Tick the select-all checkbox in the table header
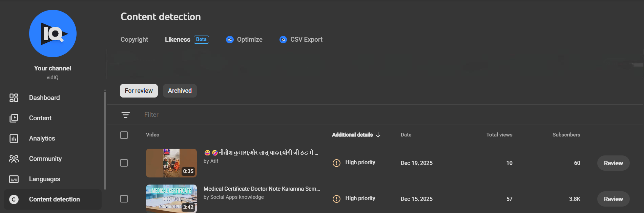 [124, 135]
